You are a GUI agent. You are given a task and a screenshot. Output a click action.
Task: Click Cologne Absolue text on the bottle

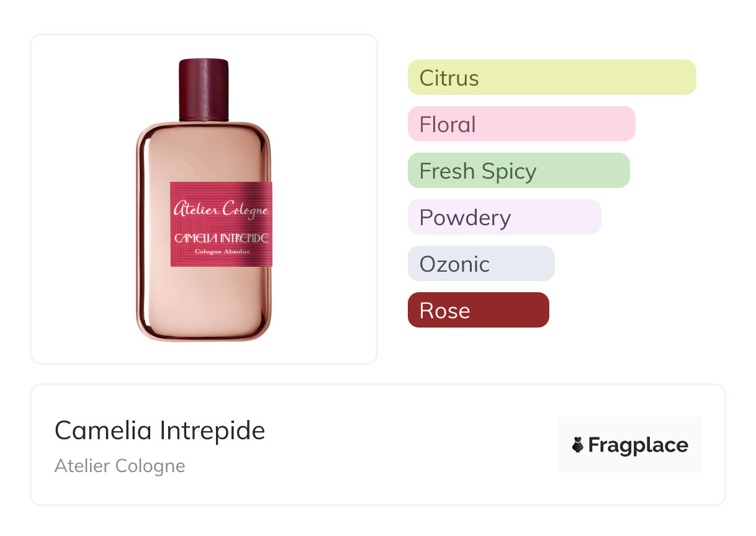click(222, 252)
